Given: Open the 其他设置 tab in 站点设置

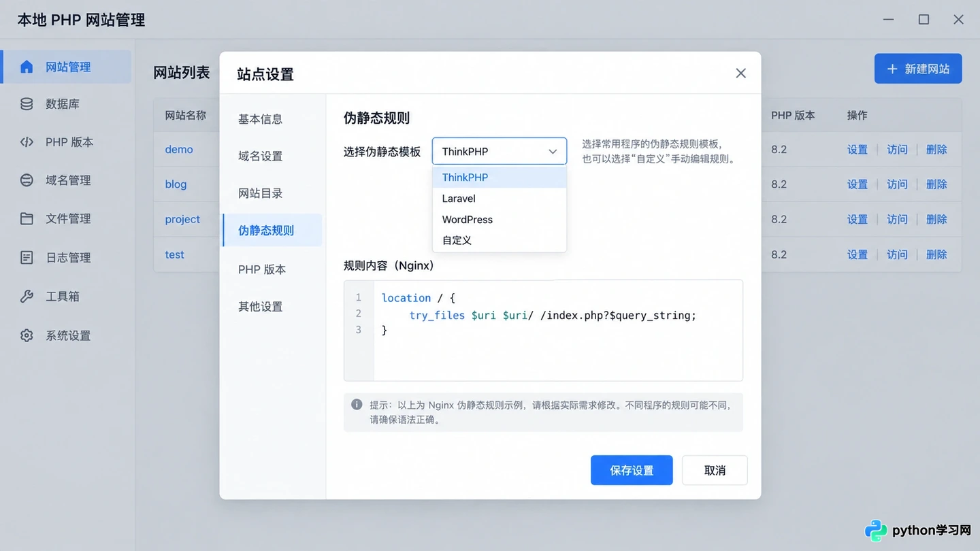Looking at the screenshot, I should (272, 307).
